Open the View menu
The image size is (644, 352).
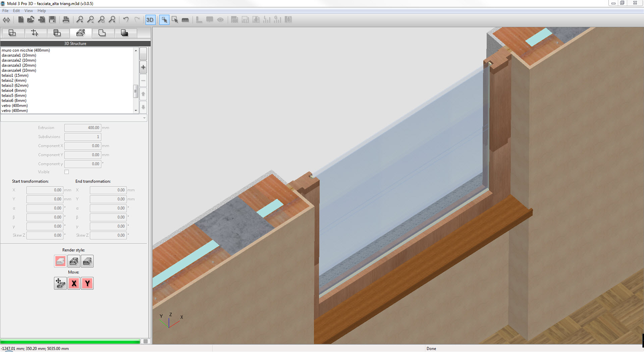(29, 11)
